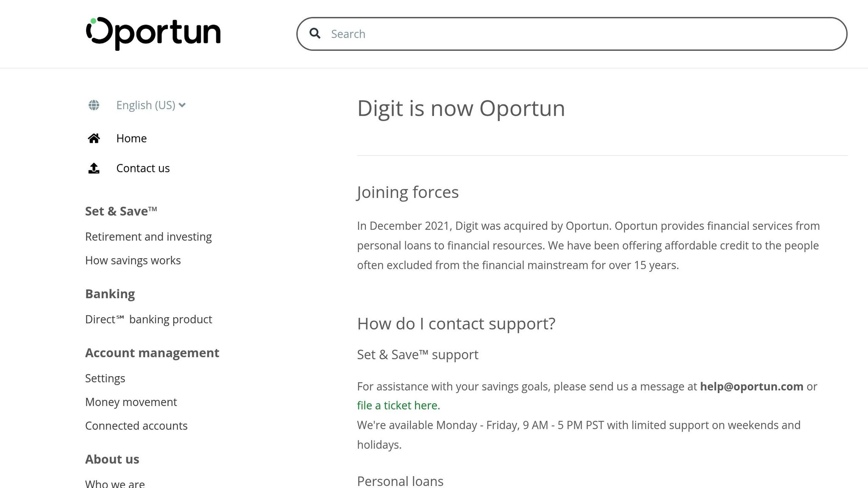Click the Home house icon
Image resolution: width=868 pixels, height=488 pixels.
[94, 138]
